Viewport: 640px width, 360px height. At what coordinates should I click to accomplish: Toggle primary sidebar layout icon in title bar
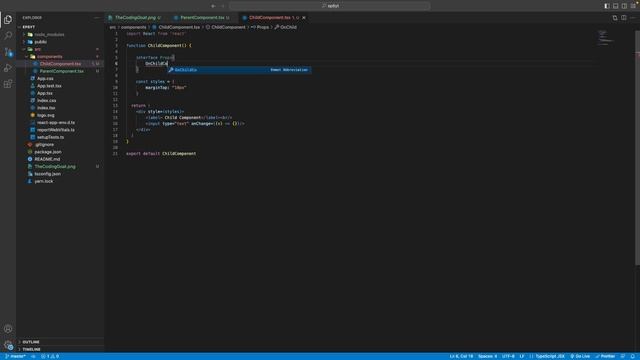(x=607, y=6)
